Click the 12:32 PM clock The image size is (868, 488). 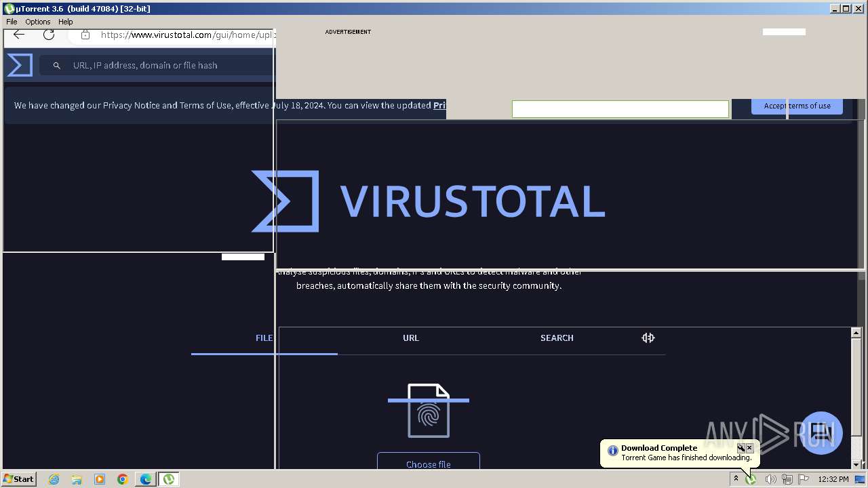[833, 479]
